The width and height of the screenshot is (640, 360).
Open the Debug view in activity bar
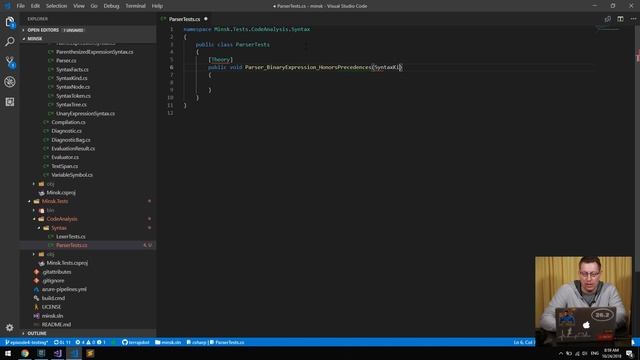pos(9,82)
